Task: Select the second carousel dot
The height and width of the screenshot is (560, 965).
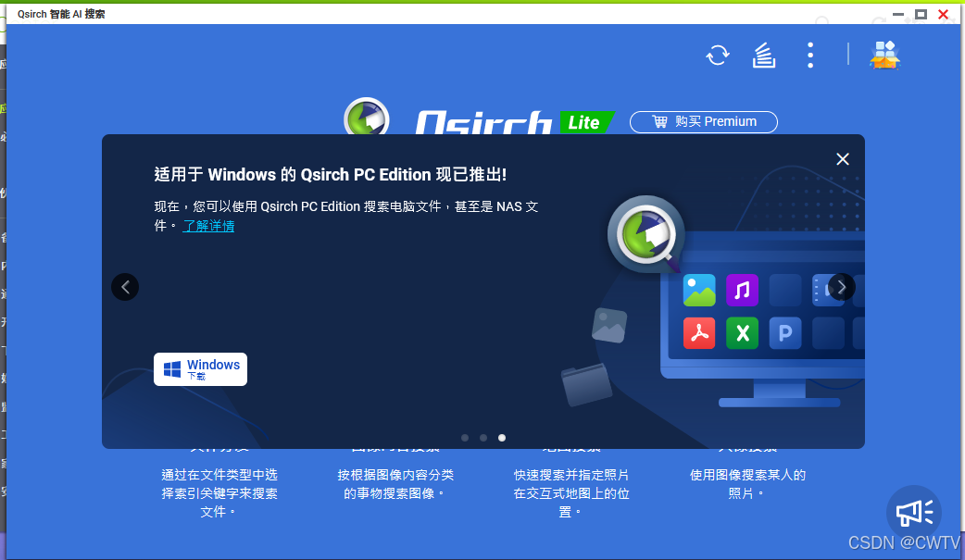Action: coord(483,438)
